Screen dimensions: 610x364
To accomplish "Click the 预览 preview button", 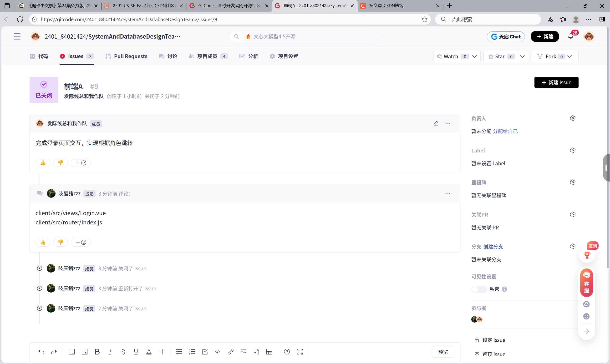I will pyautogui.click(x=443, y=352).
